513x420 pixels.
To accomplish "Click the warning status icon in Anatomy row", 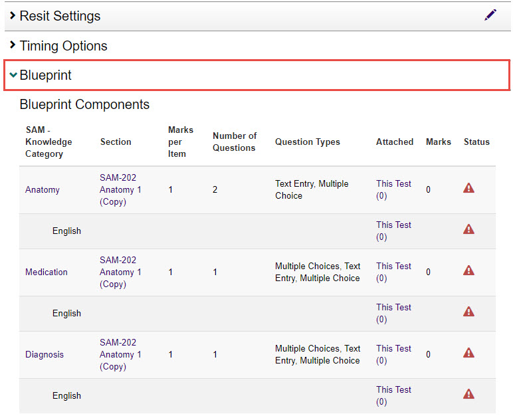I will click(x=468, y=188).
